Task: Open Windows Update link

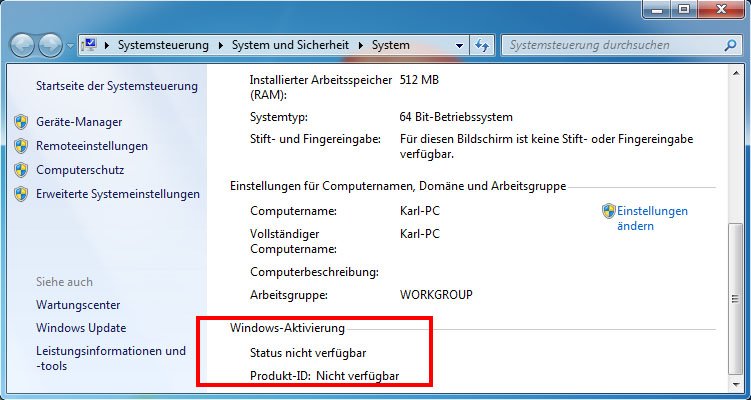Action: tap(81, 328)
